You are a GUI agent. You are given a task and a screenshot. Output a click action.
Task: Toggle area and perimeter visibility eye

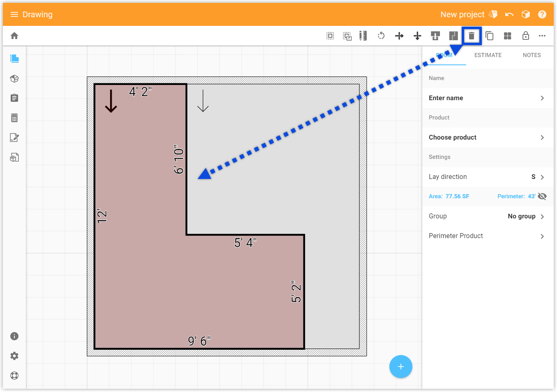pos(542,196)
